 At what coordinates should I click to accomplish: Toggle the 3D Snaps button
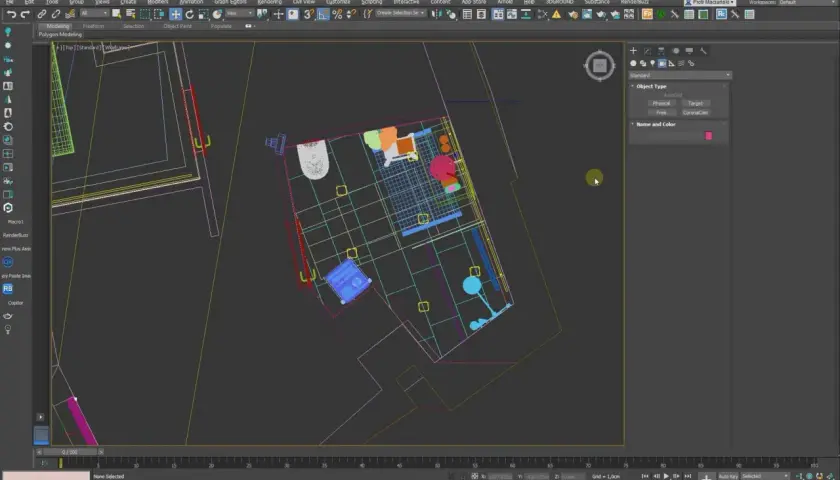click(309, 14)
